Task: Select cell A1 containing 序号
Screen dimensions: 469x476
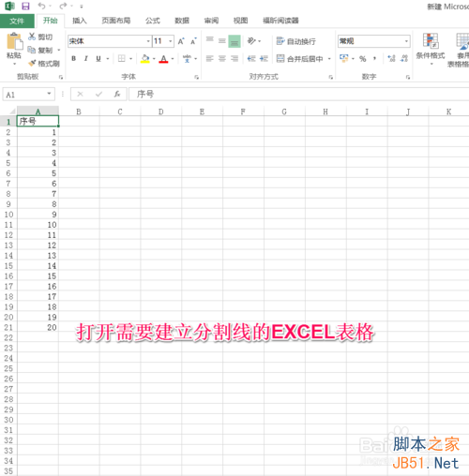Action: coord(38,121)
